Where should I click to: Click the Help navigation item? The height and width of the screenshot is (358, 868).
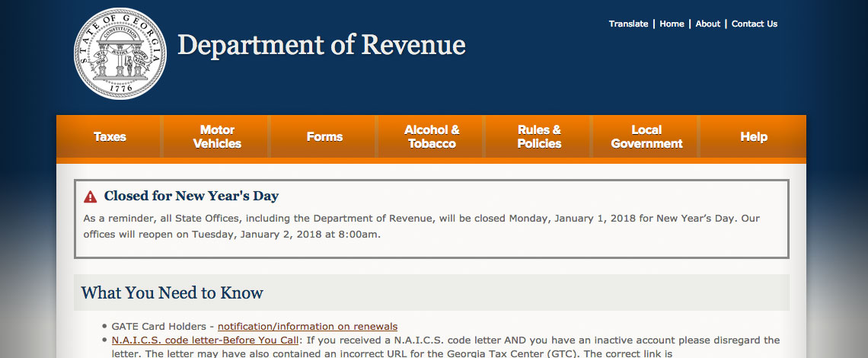[754, 137]
